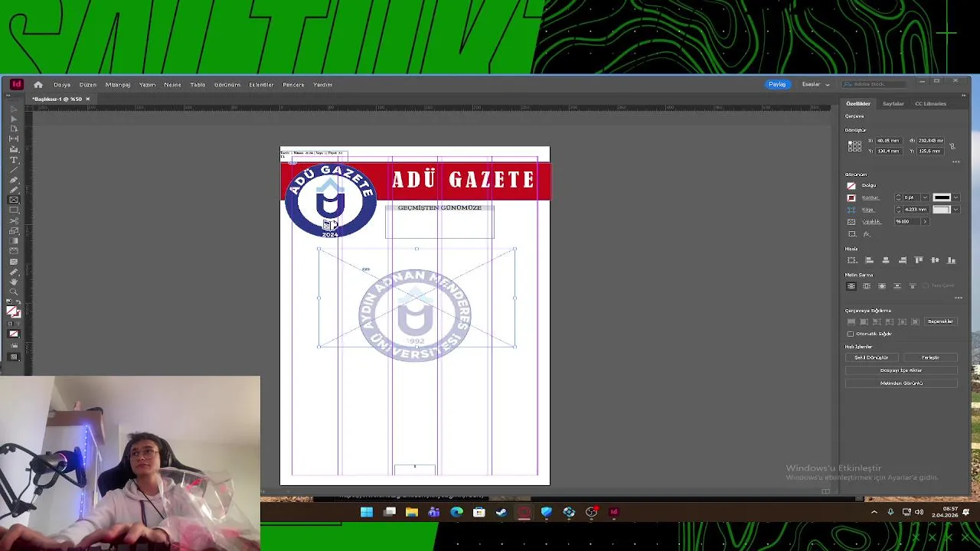Select the Pencil tool
Screen dimensions: 980x551
tap(14, 190)
